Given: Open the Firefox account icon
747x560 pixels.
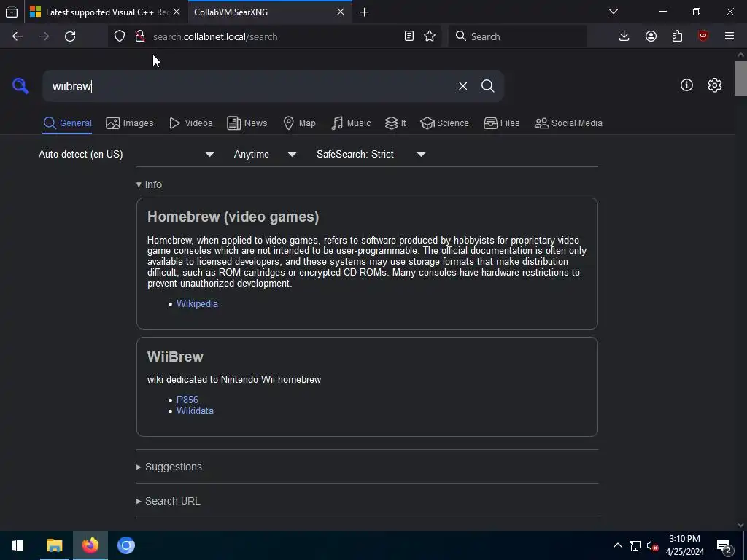Looking at the screenshot, I should 651,36.
